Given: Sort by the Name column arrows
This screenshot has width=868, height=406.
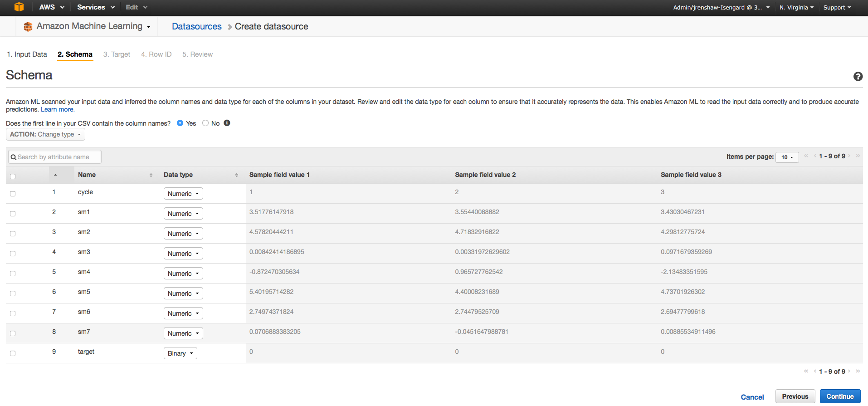Looking at the screenshot, I should click(151, 175).
